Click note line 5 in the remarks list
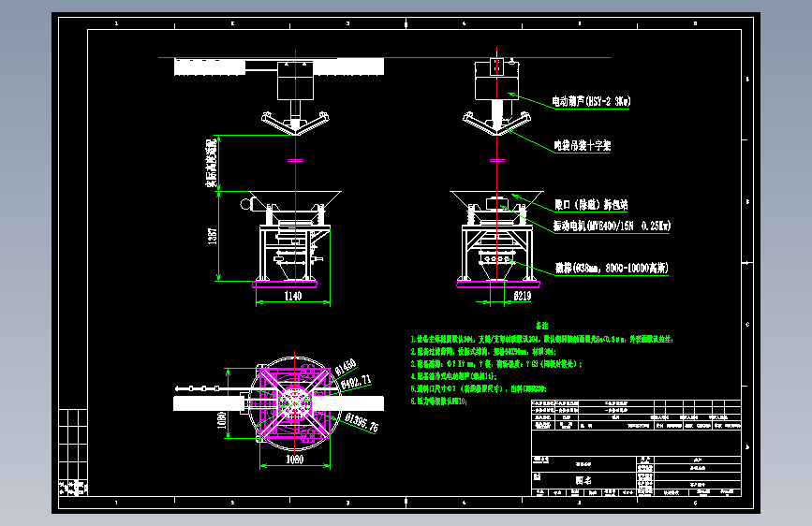 pos(478,388)
